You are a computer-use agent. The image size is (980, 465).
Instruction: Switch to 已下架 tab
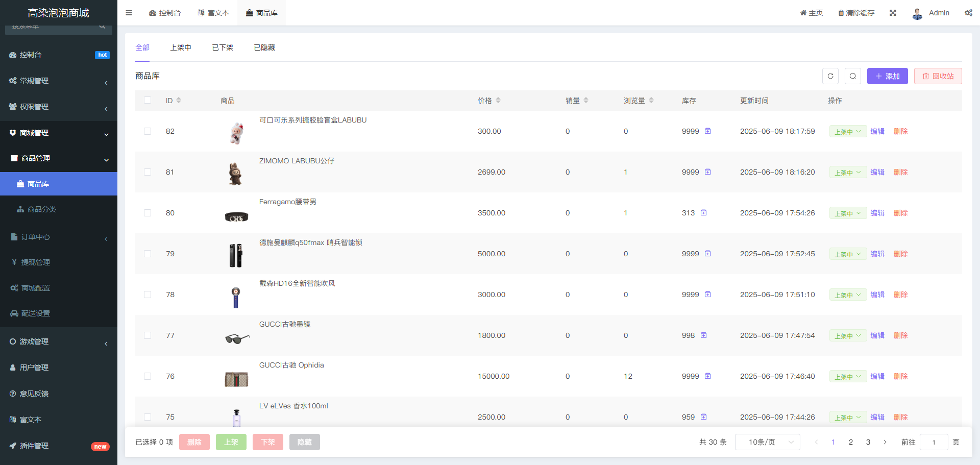pos(223,47)
